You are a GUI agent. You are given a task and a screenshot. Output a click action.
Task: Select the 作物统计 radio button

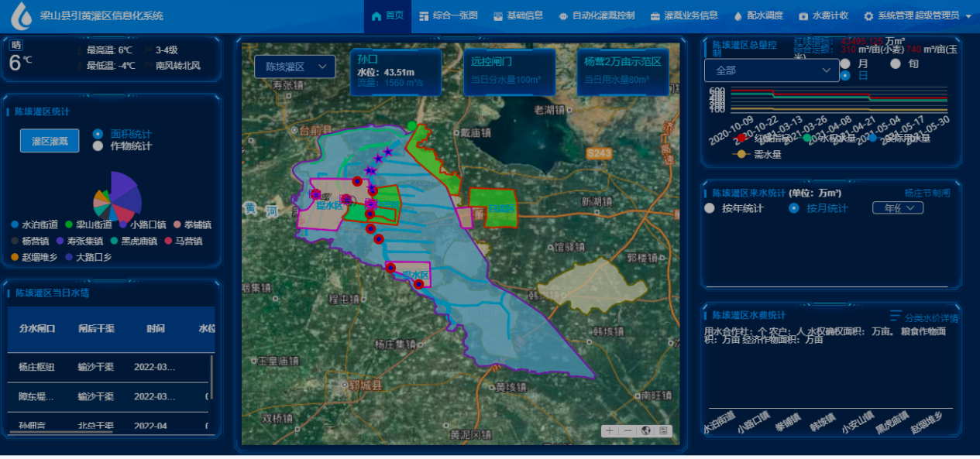pyautogui.click(x=98, y=146)
